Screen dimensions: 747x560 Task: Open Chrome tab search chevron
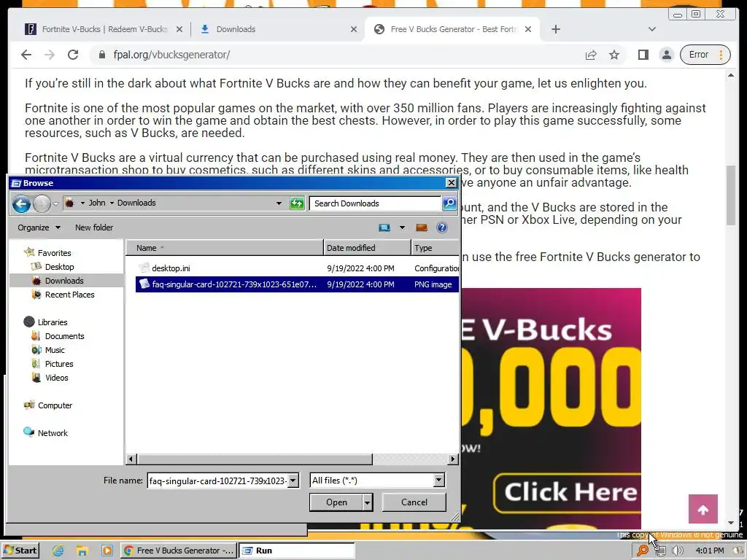click(x=652, y=29)
